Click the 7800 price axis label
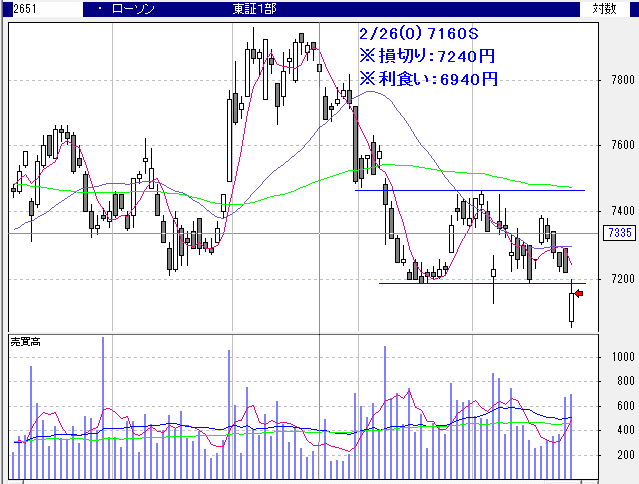The height and width of the screenshot is (484, 639). pyautogui.click(x=620, y=79)
